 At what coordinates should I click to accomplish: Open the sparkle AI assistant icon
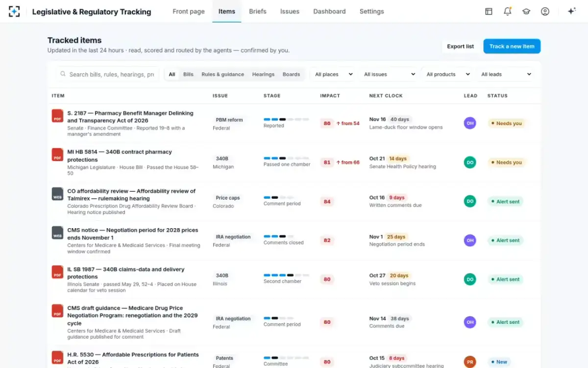point(571,11)
